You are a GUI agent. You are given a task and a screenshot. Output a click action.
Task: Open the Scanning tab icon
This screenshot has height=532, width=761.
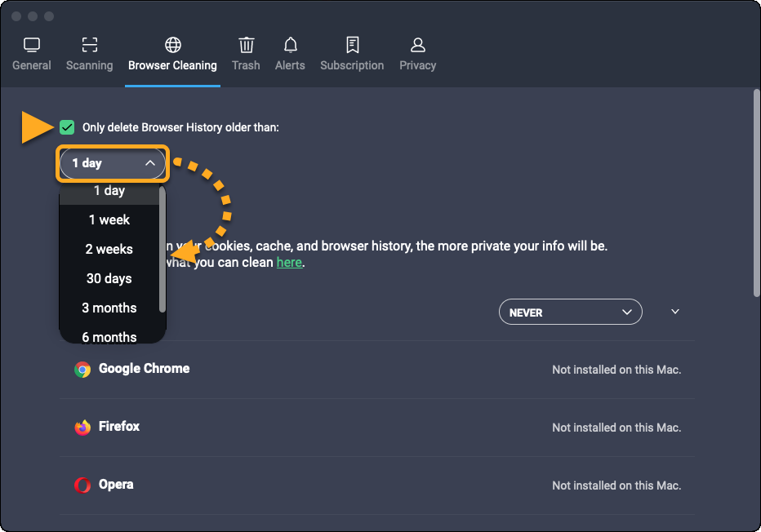(x=90, y=45)
